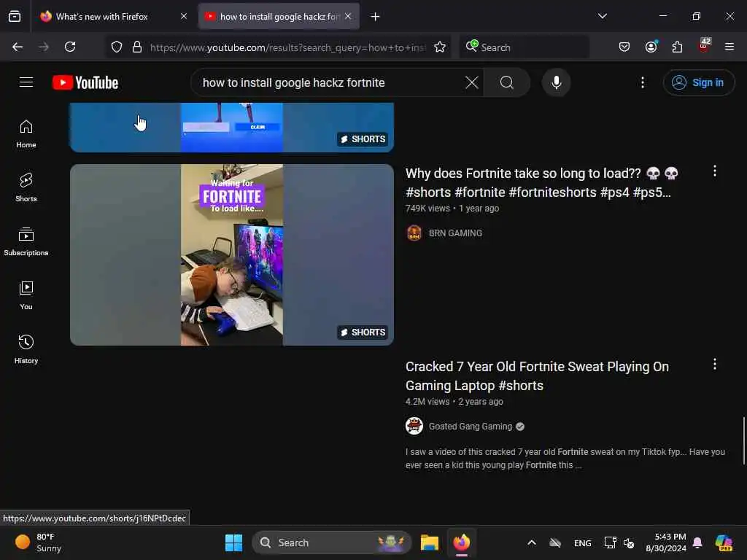Click the Firefox URL address bar
This screenshot has width=747, height=560.
[287, 47]
